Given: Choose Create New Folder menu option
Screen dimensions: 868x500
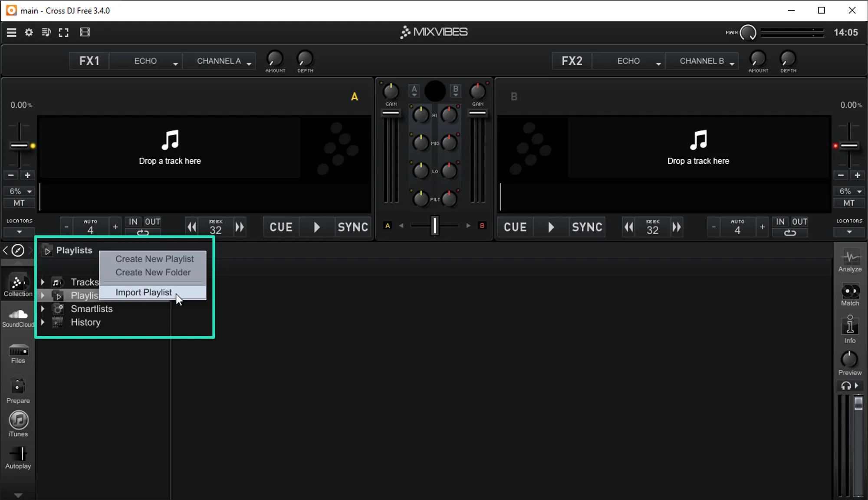Looking at the screenshot, I should 153,272.
